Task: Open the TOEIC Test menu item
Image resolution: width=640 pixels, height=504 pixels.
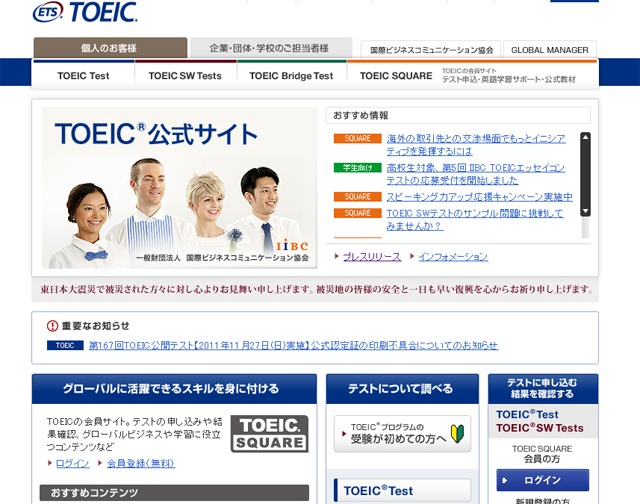Action: pos(83,75)
